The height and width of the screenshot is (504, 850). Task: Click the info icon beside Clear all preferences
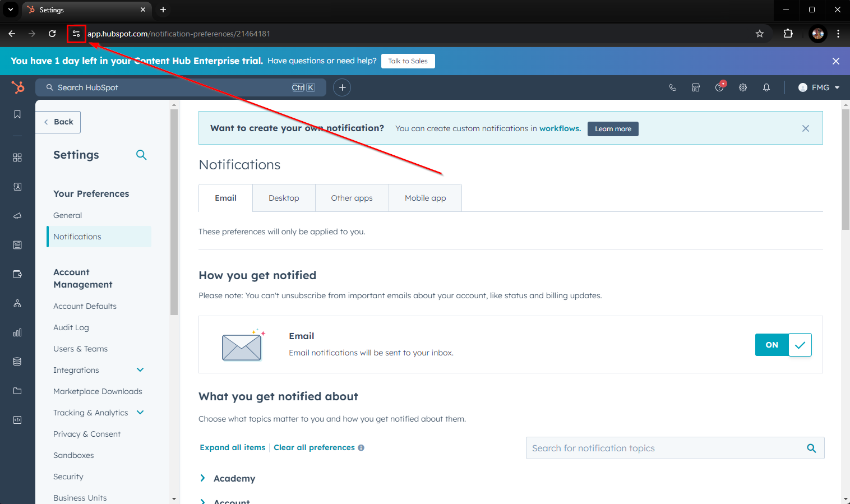361,448
